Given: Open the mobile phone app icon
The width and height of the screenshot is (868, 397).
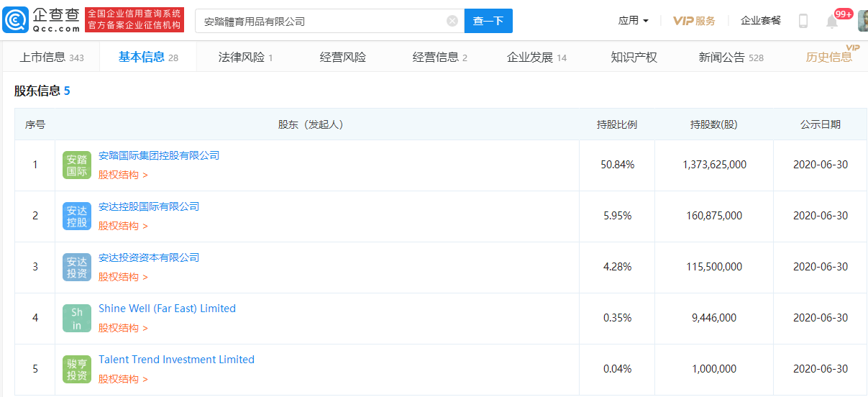Looking at the screenshot, I should [x=803, y=21].
